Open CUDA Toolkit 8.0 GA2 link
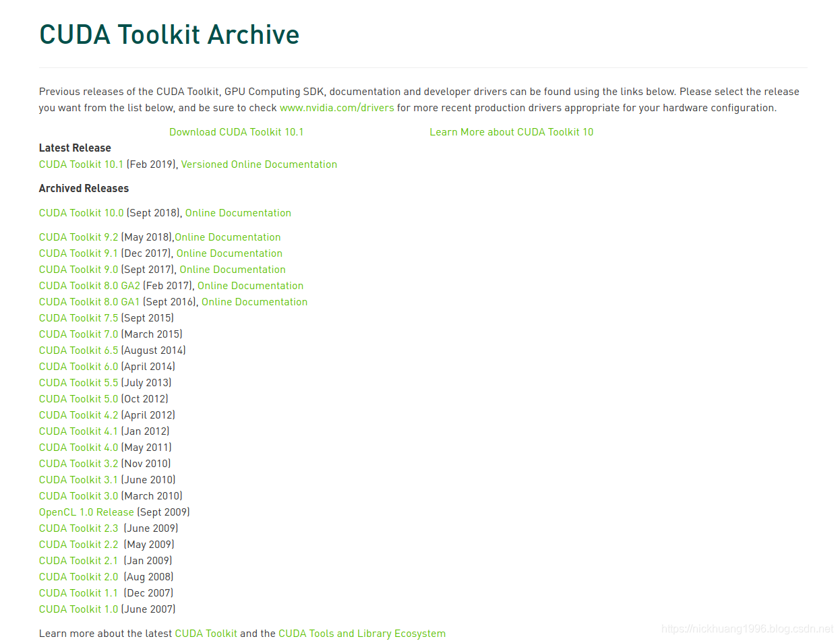The image size is (840, 641). point(90,286)
